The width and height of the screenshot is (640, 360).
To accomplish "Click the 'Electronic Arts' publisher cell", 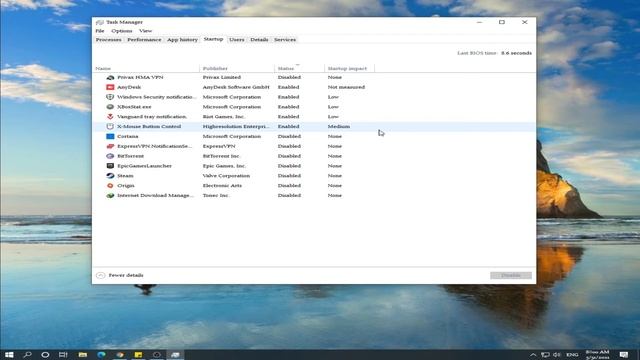I will (x=222, y=185).
